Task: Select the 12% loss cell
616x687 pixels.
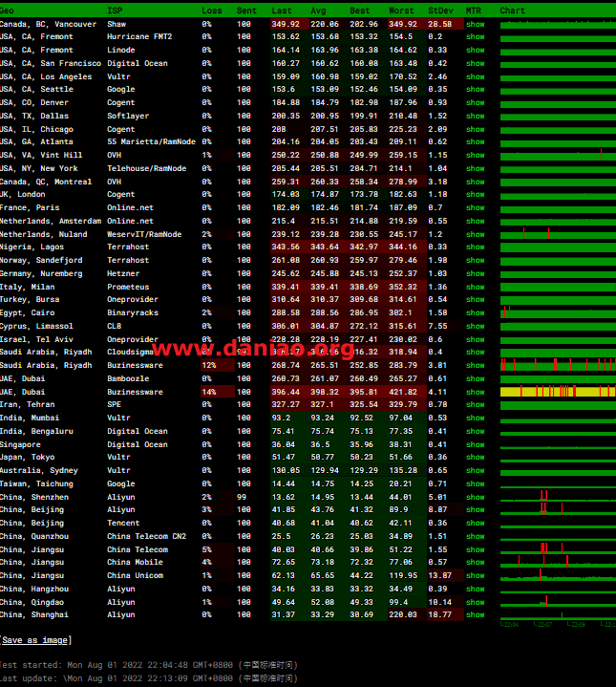Action: coord(218,365)
